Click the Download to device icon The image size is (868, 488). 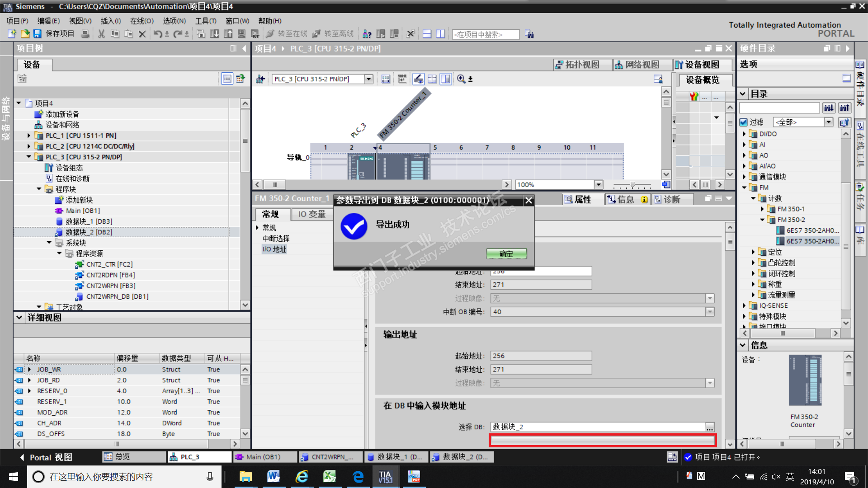click(215, 34)
